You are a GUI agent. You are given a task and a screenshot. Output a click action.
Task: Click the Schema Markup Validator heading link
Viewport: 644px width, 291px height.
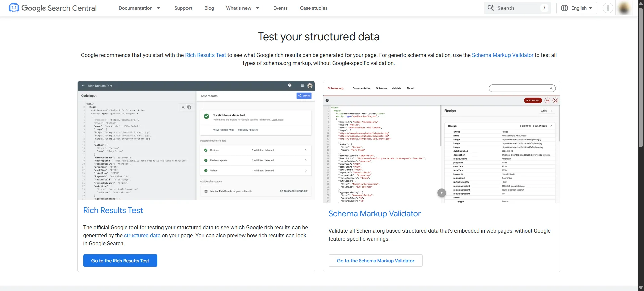[374, 214]
